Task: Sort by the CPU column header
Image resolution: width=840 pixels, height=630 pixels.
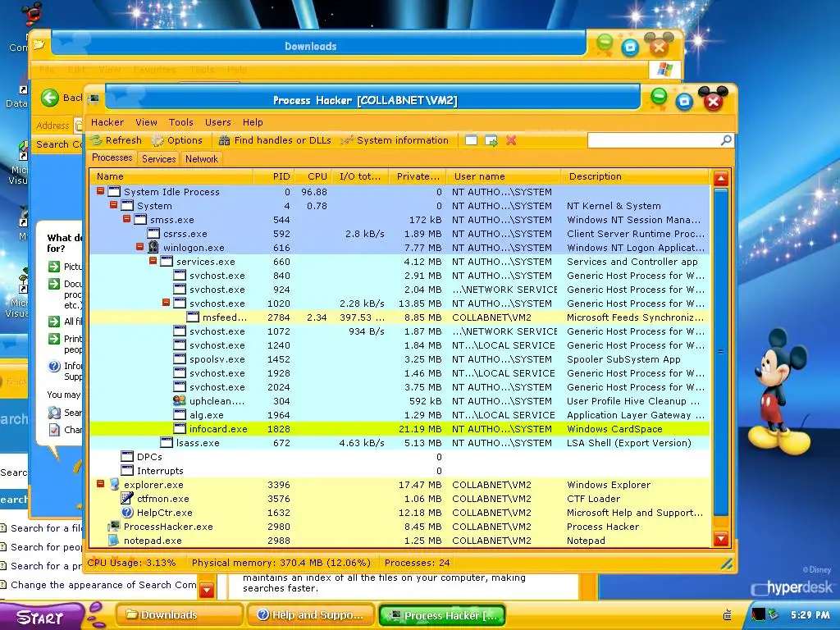Action: tap(313, 176)
